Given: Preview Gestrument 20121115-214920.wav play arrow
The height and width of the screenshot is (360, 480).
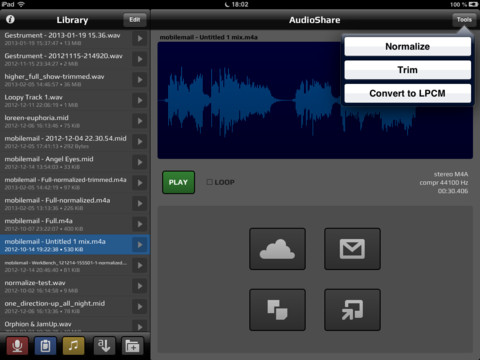Looking at the screenshot, I should coord(140,59).
